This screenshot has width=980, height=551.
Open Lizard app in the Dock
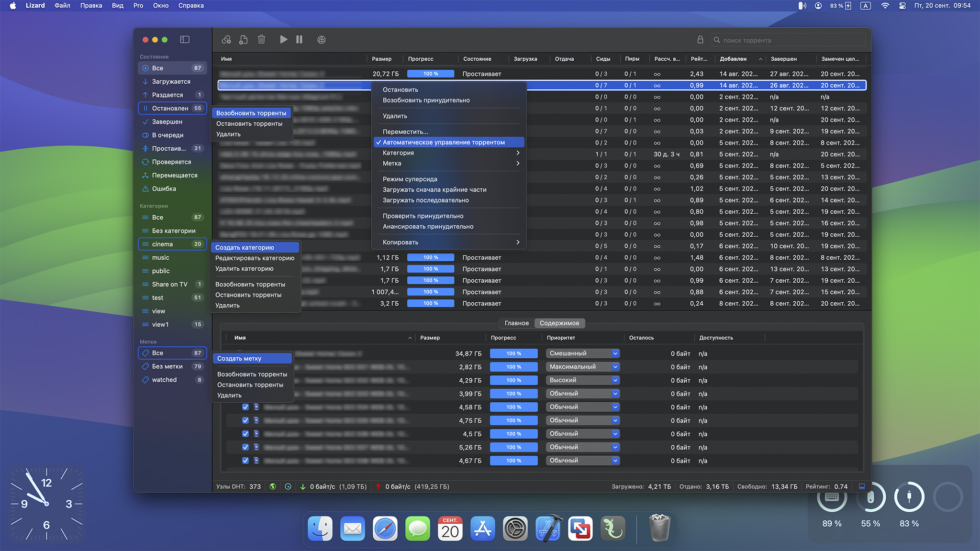coord(613,529)
